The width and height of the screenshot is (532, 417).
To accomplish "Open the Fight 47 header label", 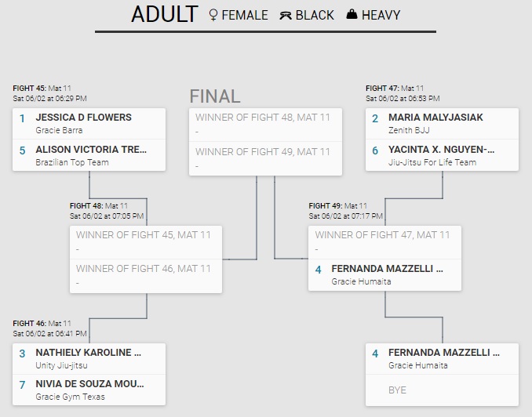I will pyautogui.click(x=382, y=89).
